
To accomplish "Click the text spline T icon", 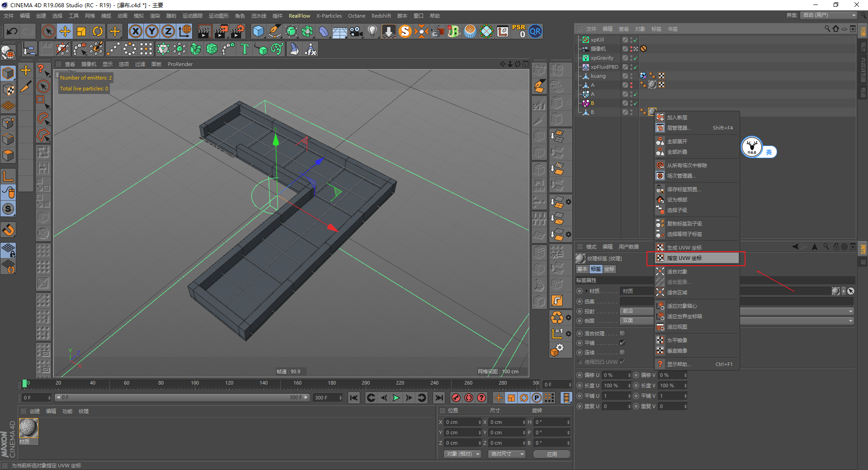I will click(245, 49).
